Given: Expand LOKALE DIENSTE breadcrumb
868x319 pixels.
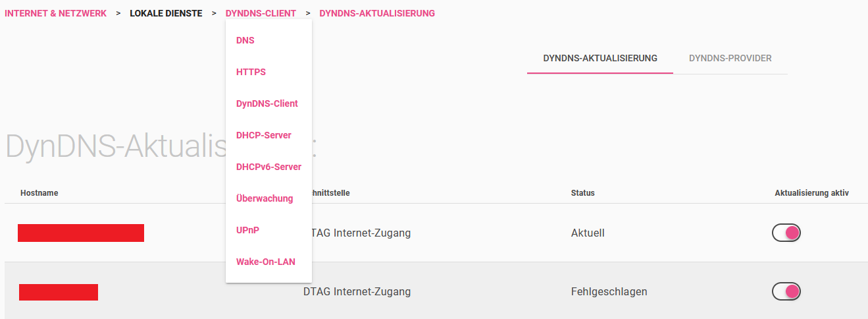Looking at the screenshot, I should (x=166, y=13).
